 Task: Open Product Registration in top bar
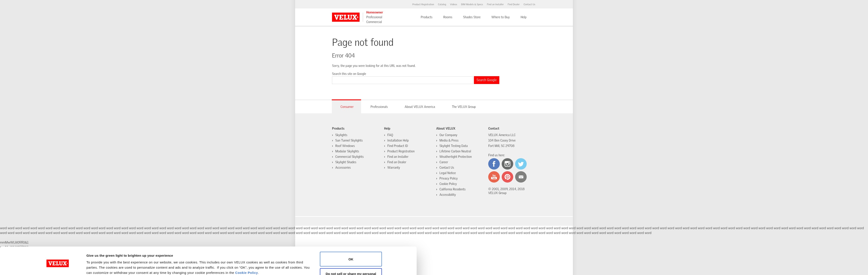tap(423, 4)
